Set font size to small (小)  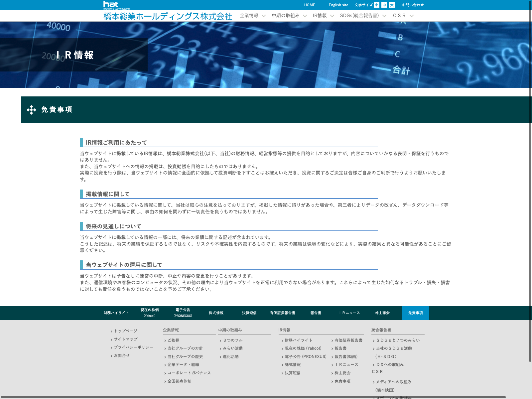(x=376, y=5)
